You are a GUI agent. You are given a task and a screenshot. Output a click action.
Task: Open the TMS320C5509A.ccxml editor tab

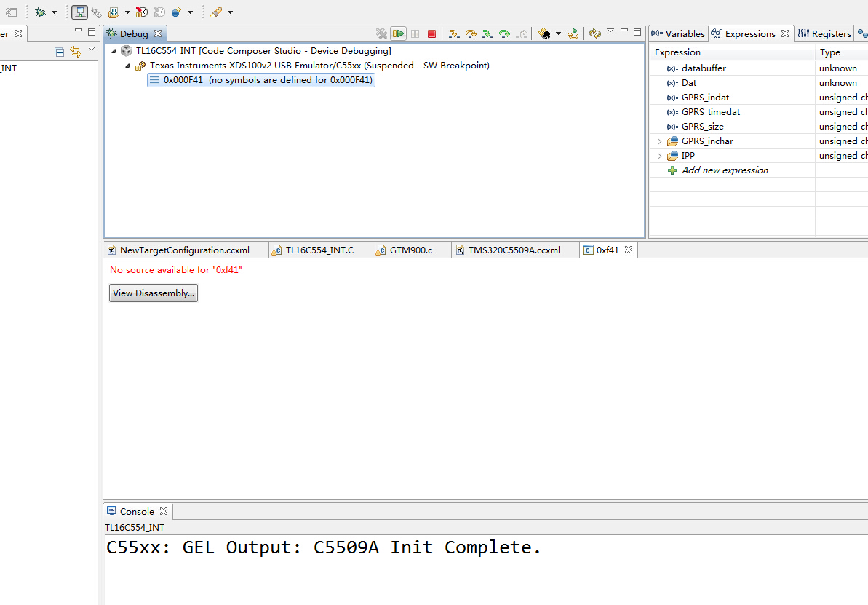tap(514, 250)
